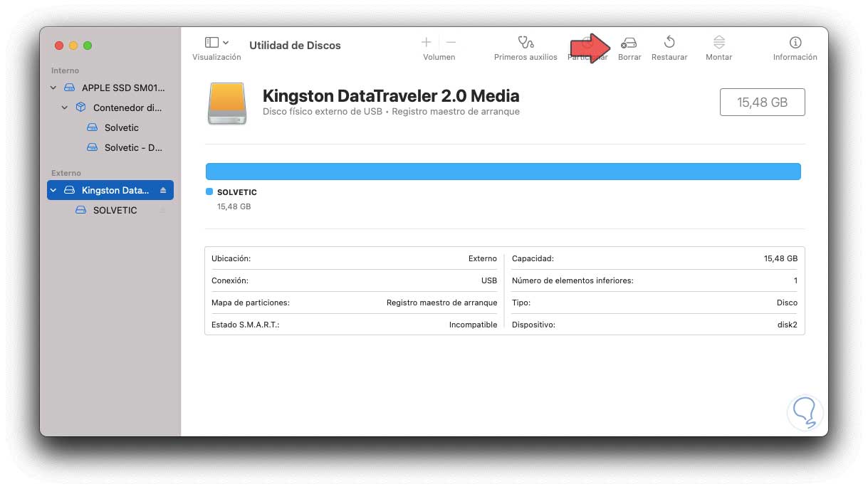This screenshot has width=868, height=489.
Task: Click the disk2 device value
Action: (x=788, y=325)
